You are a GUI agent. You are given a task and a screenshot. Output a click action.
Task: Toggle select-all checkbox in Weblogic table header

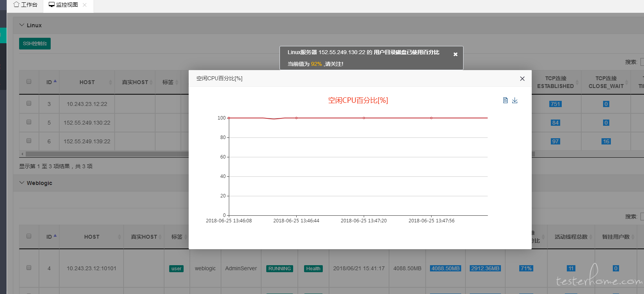click(x=29, y=236)
